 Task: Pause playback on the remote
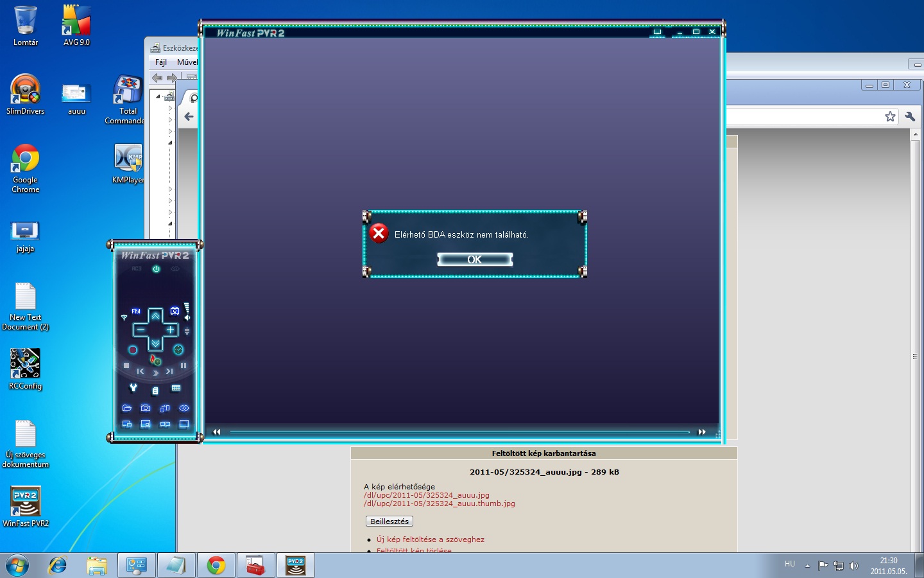tap(184, 365)
